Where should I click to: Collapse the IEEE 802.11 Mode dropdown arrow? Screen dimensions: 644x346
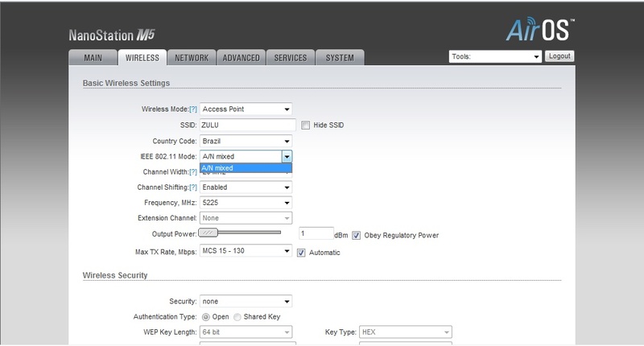coord(287,156)
